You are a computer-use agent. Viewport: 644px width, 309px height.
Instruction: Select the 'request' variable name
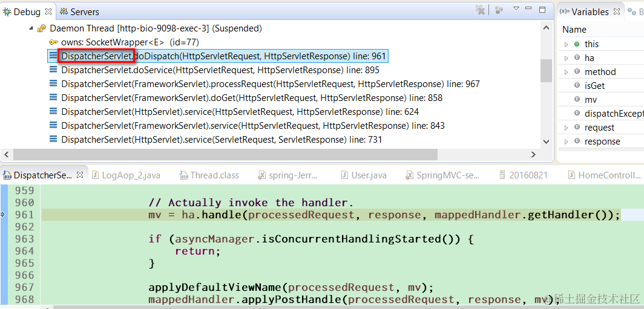(600, 128)
